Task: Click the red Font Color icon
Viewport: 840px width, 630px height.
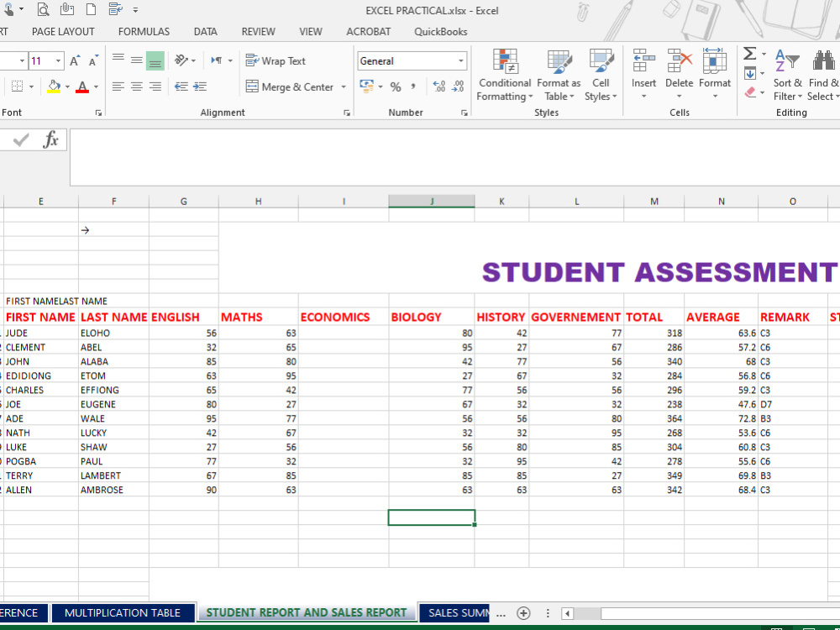Action: coord(82,87)
